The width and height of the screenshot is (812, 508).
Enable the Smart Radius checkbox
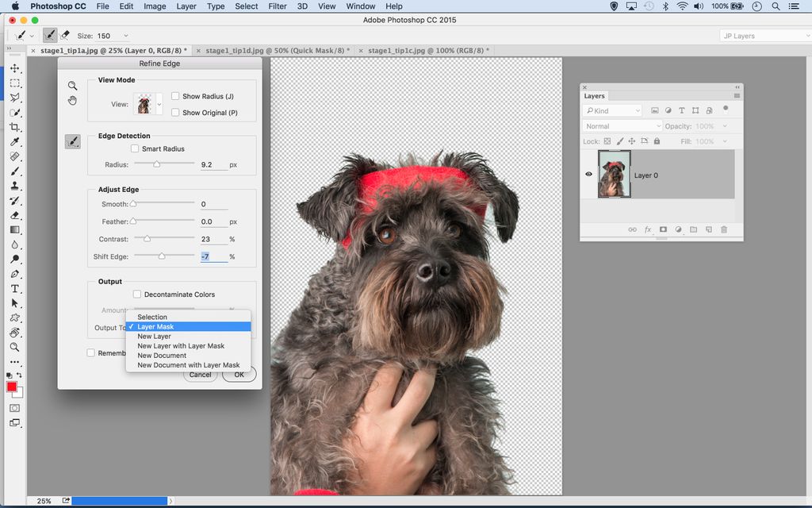pyautogui.click(x=136, y=148)
